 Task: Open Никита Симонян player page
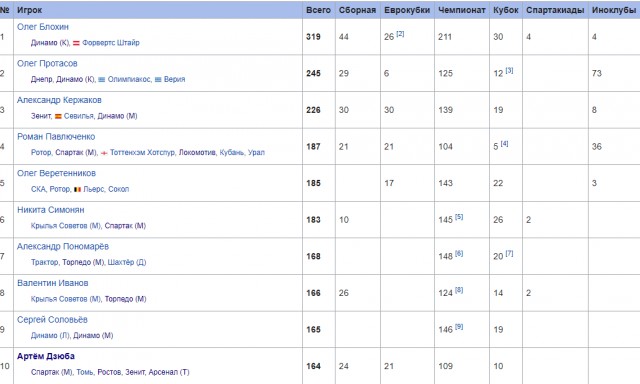[51, 210]
